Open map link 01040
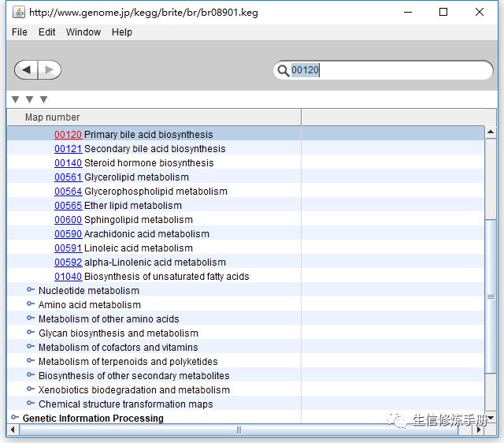Screen dimensions: 504x443 point(69,277)
